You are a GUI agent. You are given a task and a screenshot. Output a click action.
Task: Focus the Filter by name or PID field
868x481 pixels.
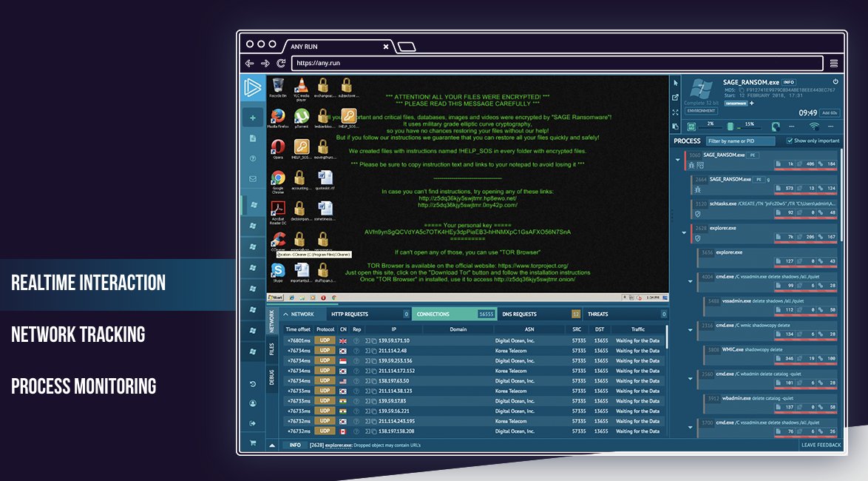tap(740, 141)
